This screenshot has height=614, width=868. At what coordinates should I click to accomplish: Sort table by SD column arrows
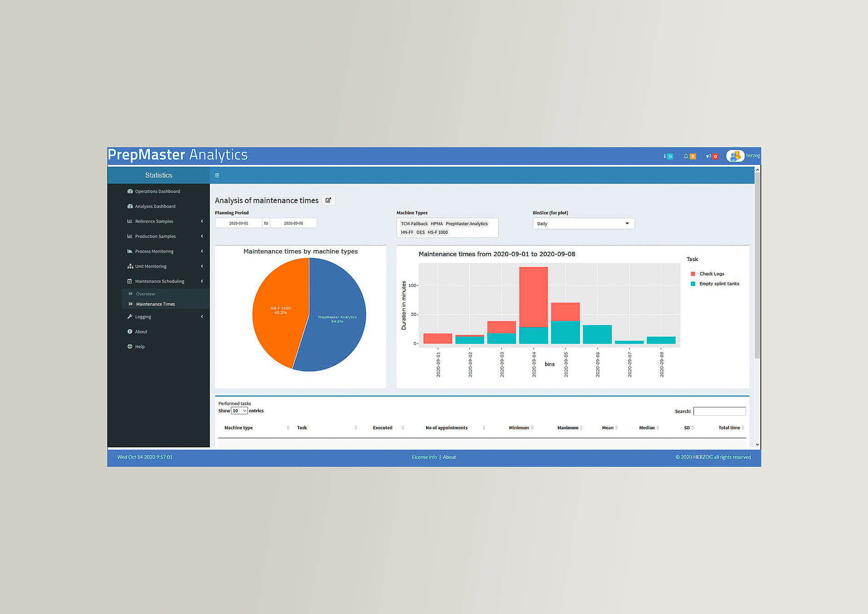pos(693,428)
